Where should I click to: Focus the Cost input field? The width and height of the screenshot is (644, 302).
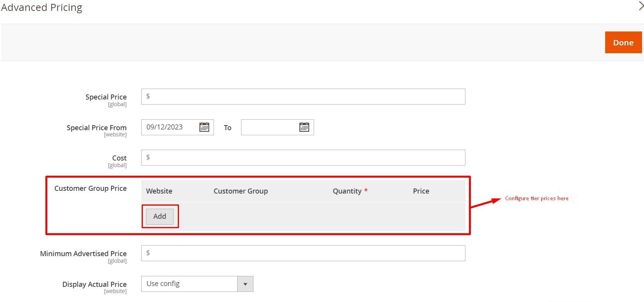click(x=303, y=157)
